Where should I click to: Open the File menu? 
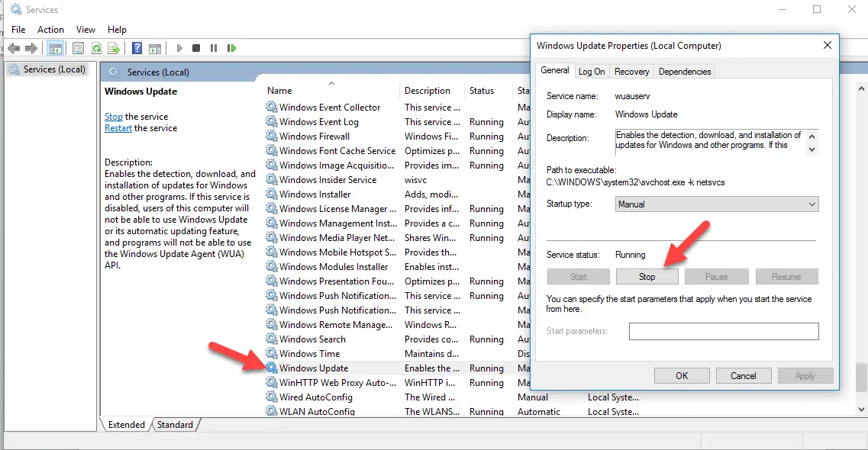click(18, 29)
